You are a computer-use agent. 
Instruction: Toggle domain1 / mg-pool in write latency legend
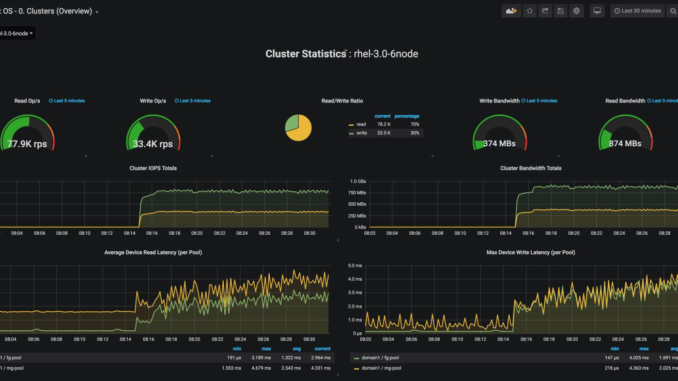point(381,368)
